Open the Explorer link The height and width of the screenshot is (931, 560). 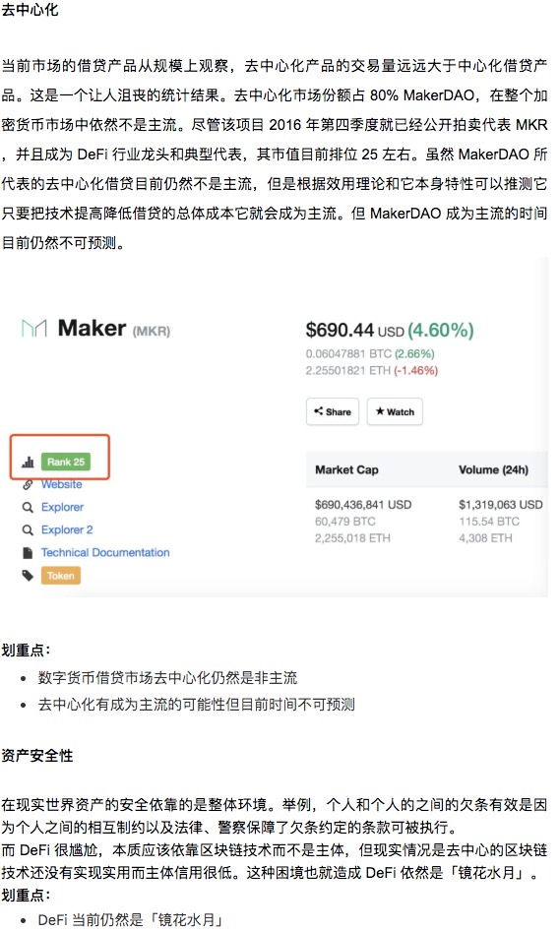pos(62,507)
